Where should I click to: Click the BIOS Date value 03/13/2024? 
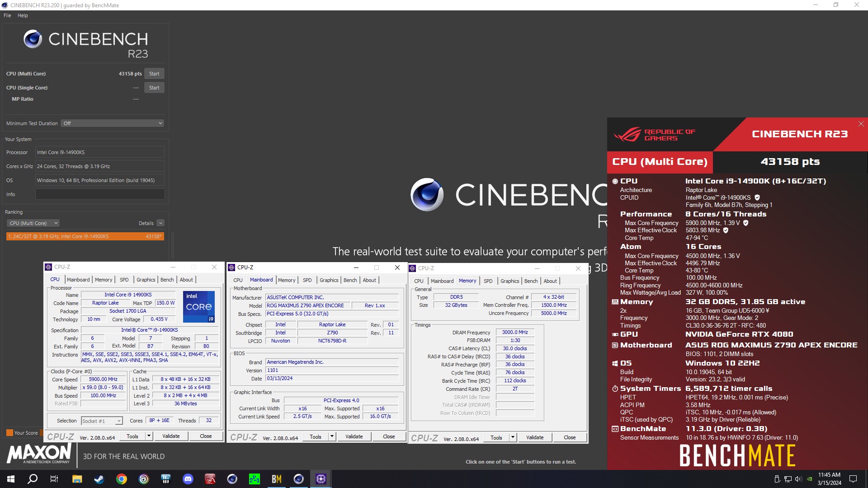332,379
